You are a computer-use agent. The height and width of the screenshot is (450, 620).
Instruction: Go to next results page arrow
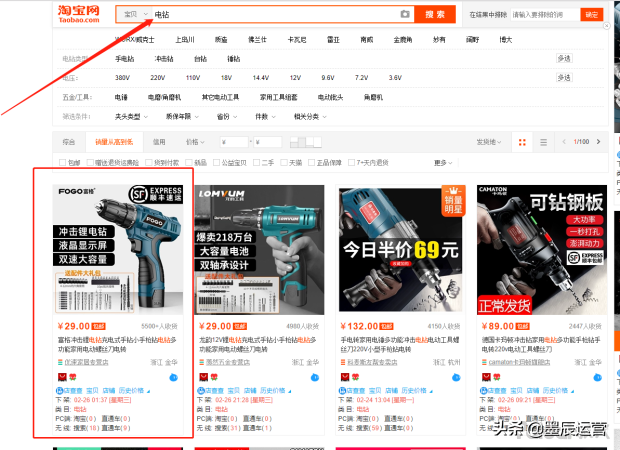pos(598,142)
